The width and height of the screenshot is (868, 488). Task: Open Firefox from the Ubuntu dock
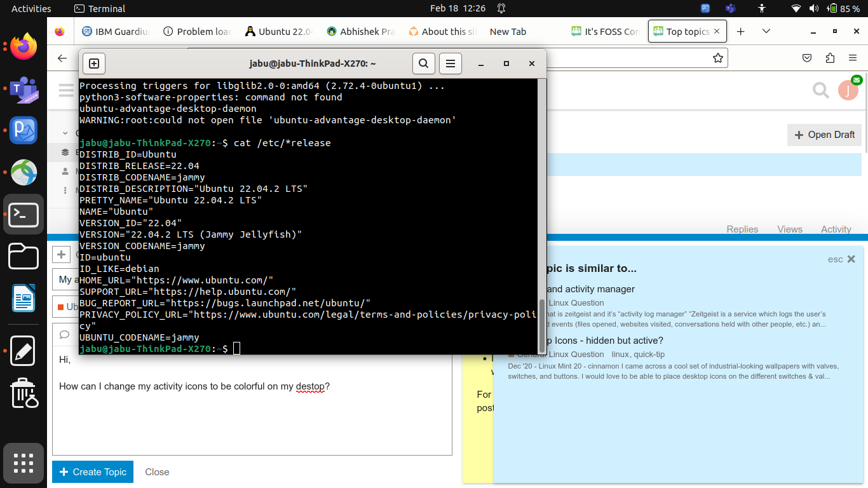pos(24,46)
